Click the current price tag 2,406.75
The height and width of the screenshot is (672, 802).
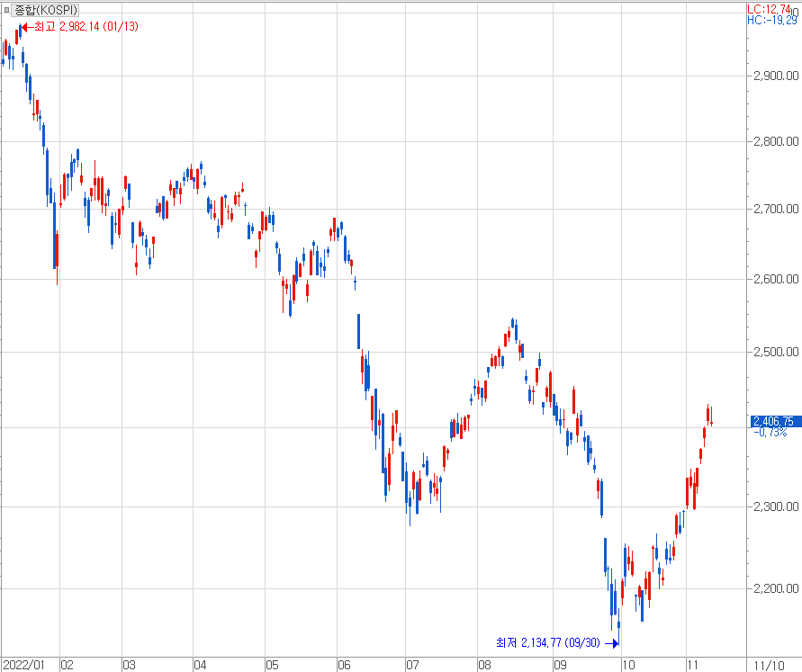pos(773,421)
